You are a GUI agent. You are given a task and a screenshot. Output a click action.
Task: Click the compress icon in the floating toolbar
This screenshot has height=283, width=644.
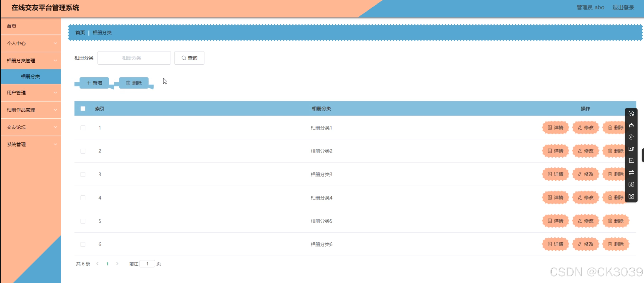(x=631, y=184)
